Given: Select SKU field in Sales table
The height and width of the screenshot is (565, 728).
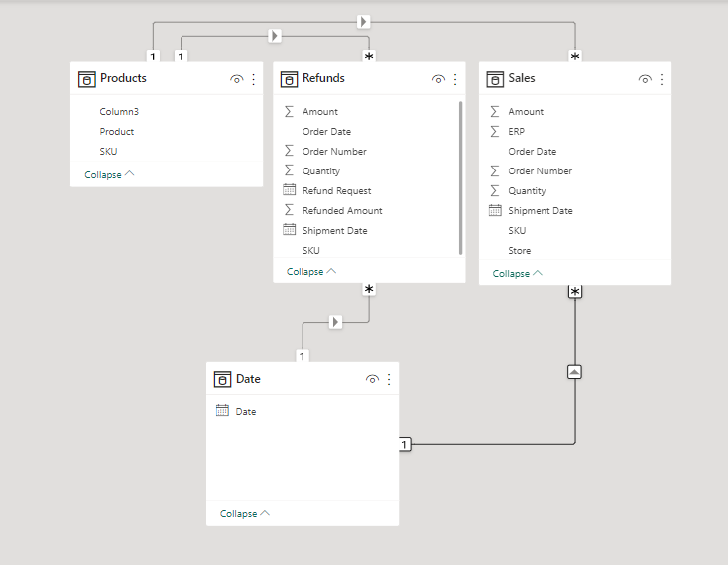Looking at the screenshot, I should point(517,231).
